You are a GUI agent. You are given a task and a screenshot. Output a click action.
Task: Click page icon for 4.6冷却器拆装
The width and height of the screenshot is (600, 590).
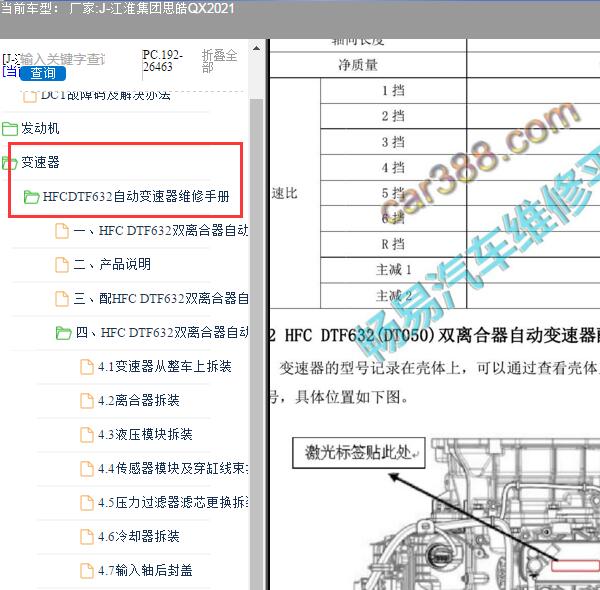coord(86,537)
